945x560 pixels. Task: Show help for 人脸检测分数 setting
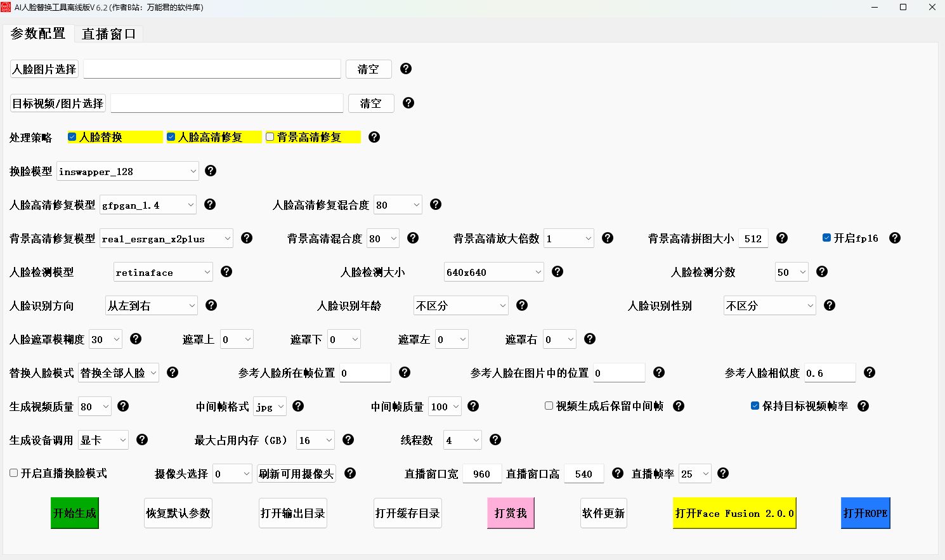pyautogui.click(x=821, y=271)
